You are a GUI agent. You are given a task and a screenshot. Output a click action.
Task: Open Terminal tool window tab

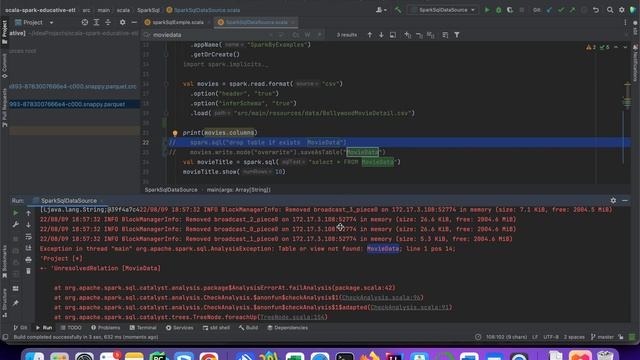[143, 327]
